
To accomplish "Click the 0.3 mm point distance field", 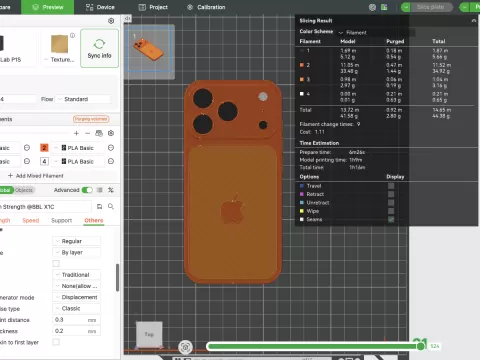I will (x=76, y=320).
